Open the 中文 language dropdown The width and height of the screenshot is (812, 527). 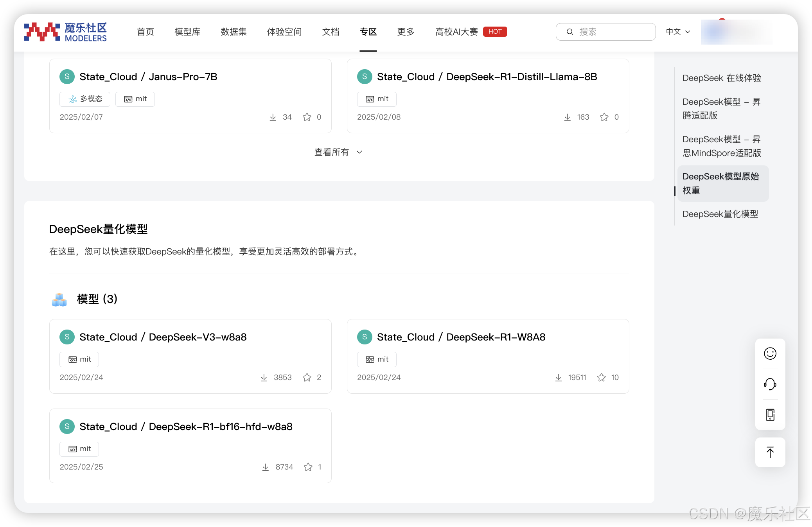(678, 32)
